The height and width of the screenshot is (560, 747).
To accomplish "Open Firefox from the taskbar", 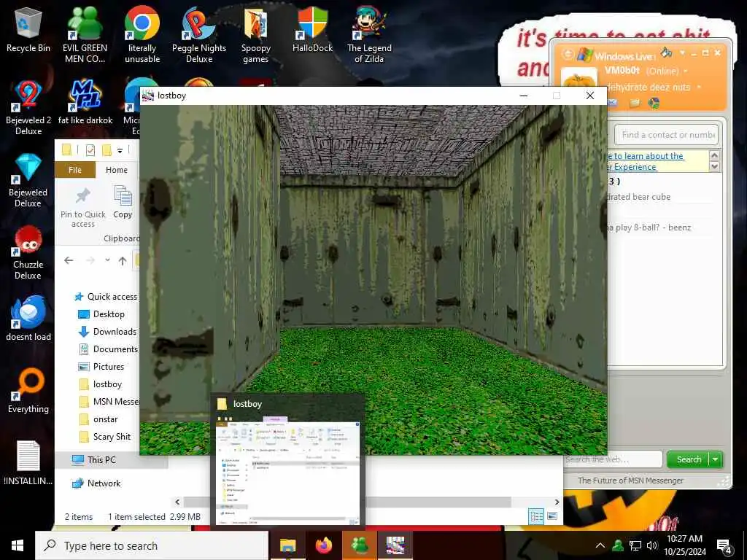I will pyautogui.click(x=323, y=545).
